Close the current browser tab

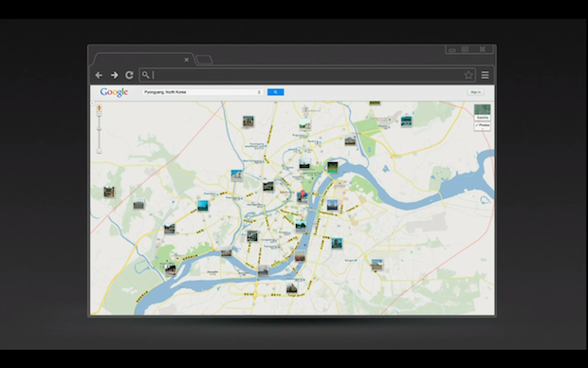click(x=187, y=60)
